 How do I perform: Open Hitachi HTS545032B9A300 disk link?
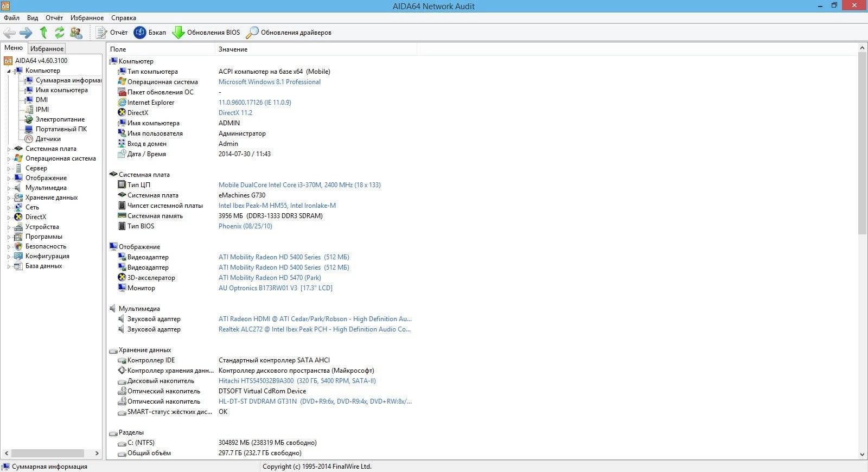[297, 381]
